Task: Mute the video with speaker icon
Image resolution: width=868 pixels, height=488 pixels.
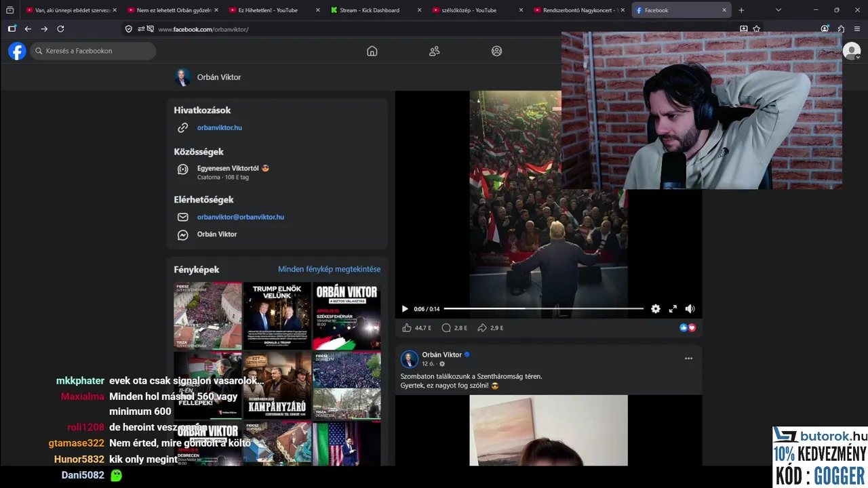Action: click(690, 309)
